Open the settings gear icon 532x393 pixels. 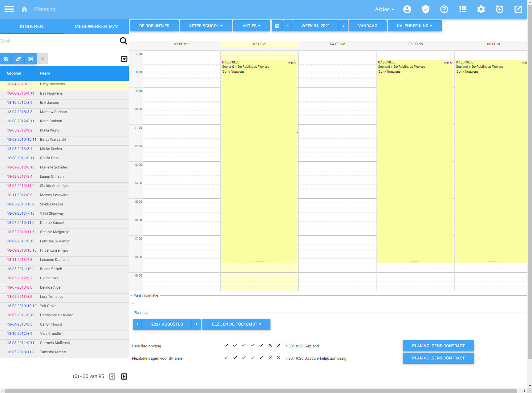coord(481,9)
